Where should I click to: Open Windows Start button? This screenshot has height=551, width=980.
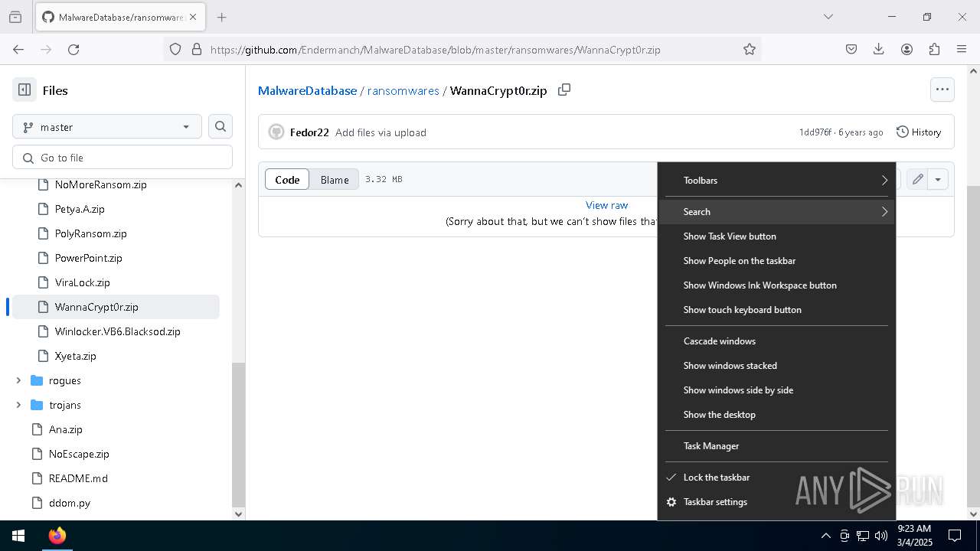[x=18, y=536]
